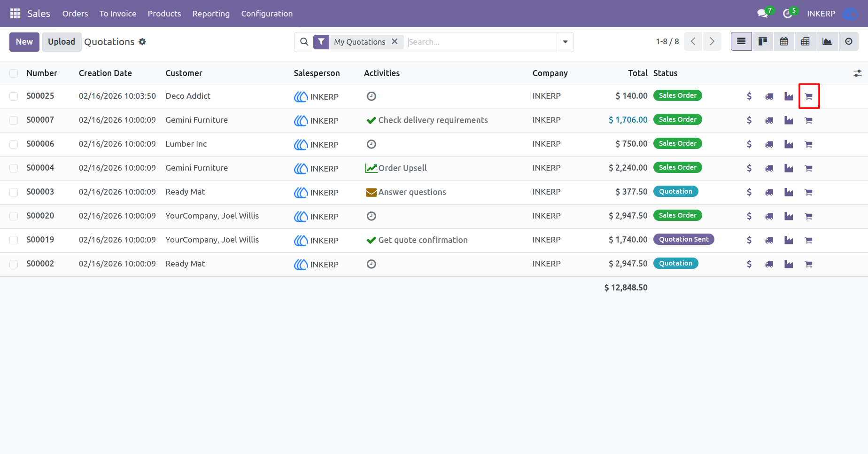Open the Reporting menu
868x454 pixels.
(x=211, y=14)
